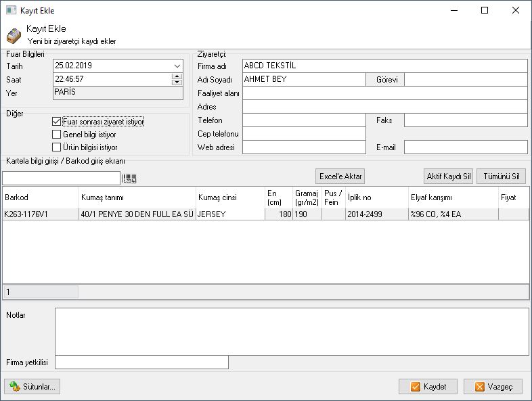
Task: Increase the Saat time value
Action: (177, 76)
